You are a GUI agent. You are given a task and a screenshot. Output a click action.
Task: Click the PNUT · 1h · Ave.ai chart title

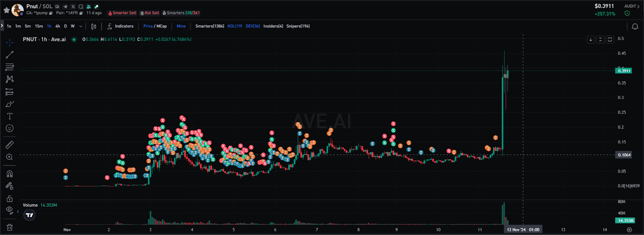click(x=44, y=39)
